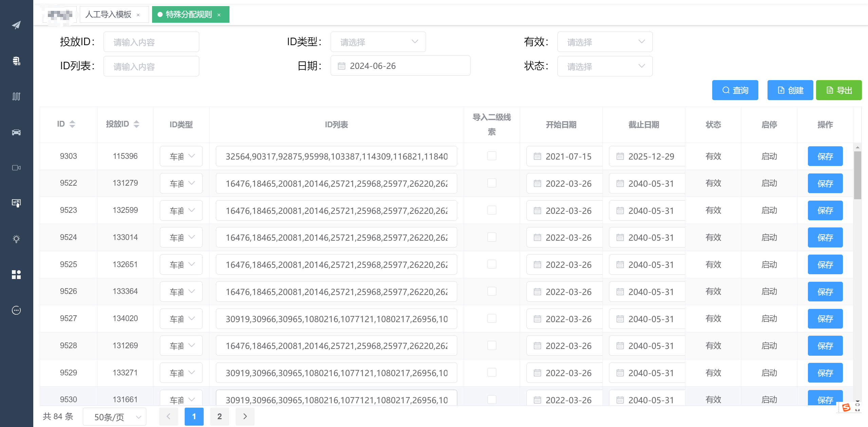Open ID类型 dropdown for row 9303
This screenshot has height=427, width=868.
pos(181,156)
